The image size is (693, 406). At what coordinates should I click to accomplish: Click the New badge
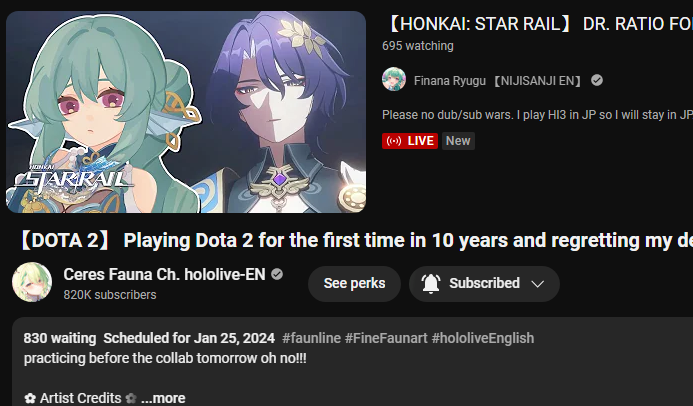[x=458, y=141]
